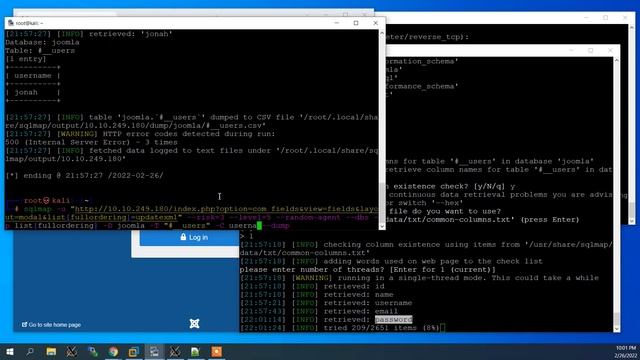
Task: Close the middle sqlmap terminal window
Action: point(610,50)
